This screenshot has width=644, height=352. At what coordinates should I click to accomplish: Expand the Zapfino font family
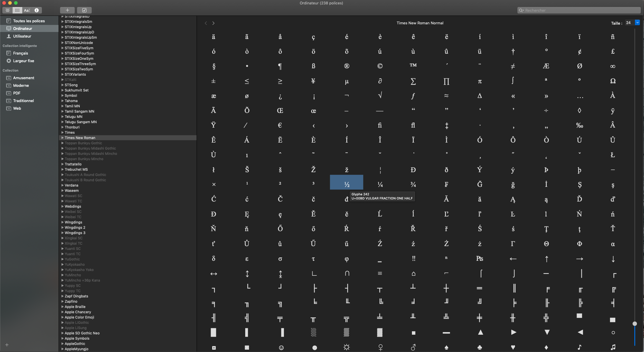(62, 301)
